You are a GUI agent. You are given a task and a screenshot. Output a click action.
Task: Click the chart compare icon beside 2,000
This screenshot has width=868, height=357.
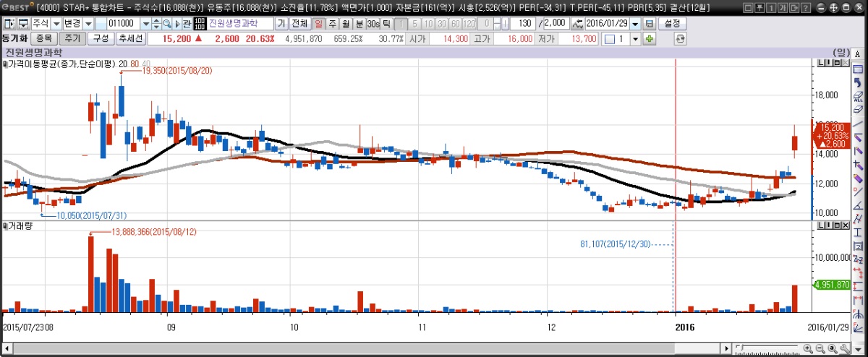coord(576,23)
